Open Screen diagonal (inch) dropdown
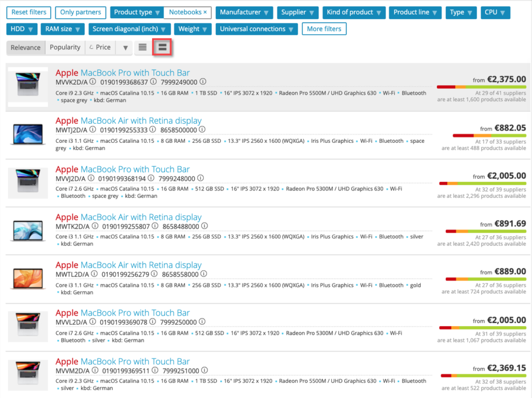The image size is (532, 398). [129, 29]
